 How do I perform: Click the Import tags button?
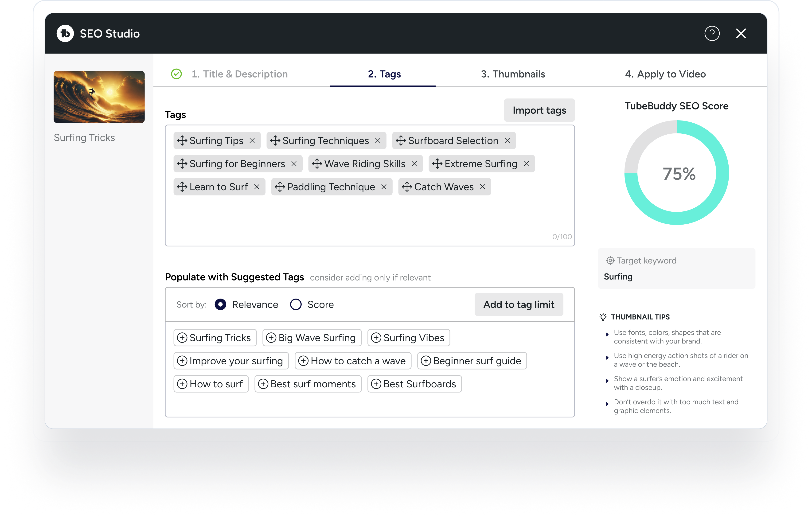539,110
